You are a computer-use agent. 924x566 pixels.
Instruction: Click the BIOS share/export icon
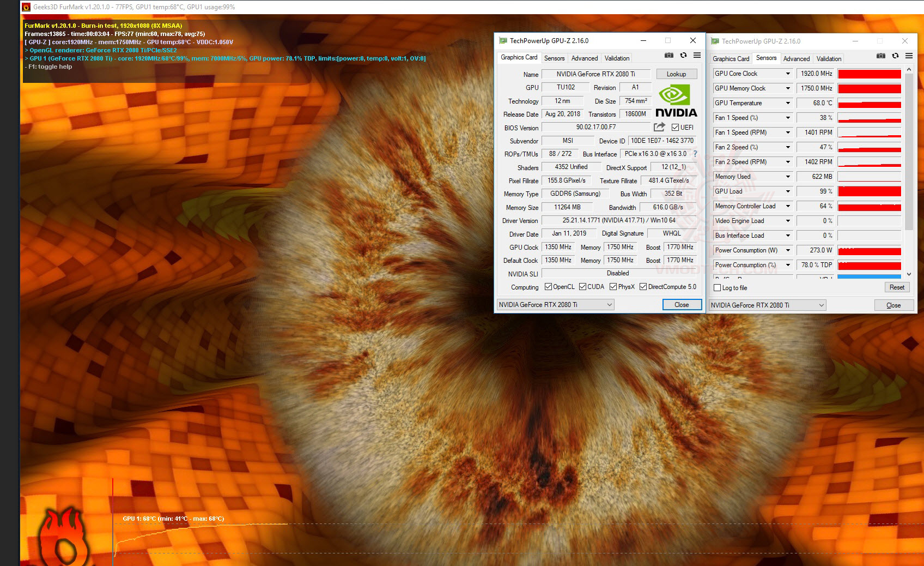click(659, 127)
